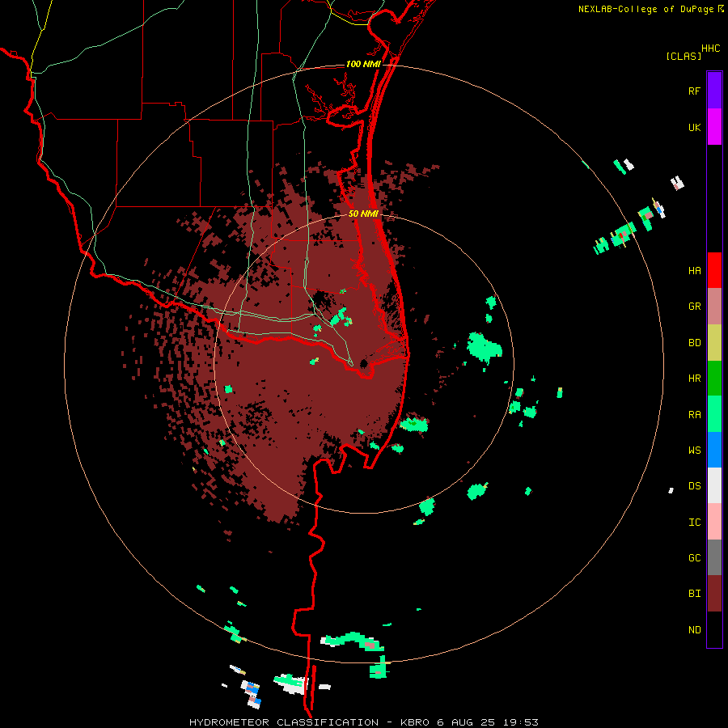Click the 100 NMI range ring label
The height and width of the screenshot is (728, 728).
[x=363, y=64]
